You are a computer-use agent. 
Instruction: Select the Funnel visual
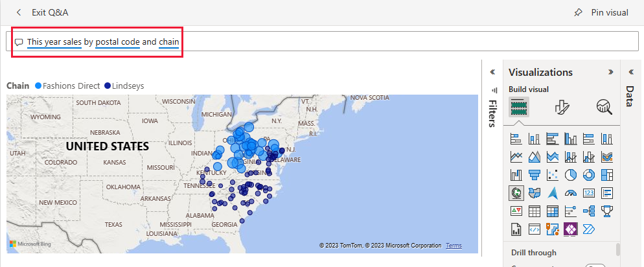coord(535,175)
